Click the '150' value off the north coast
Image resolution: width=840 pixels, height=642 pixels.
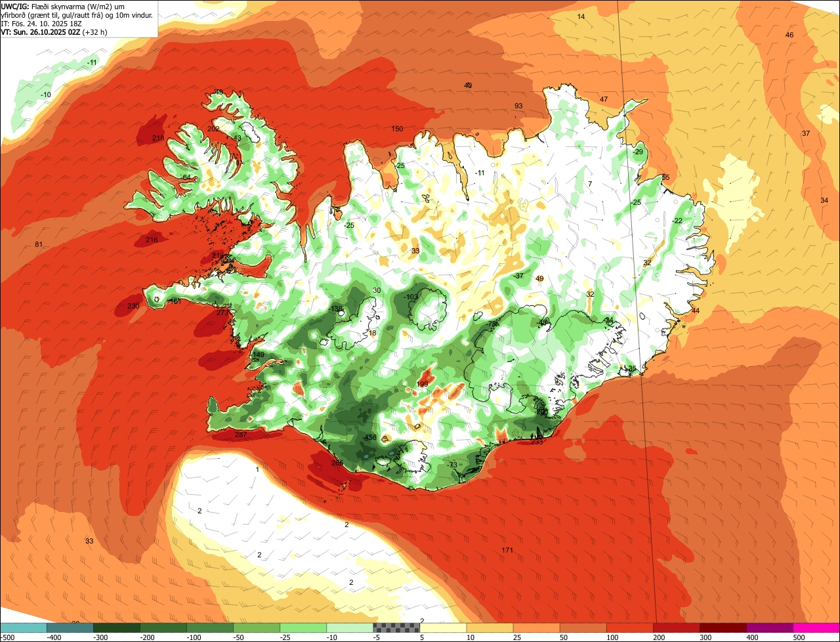pyautogui.click(x=397, y=129)
